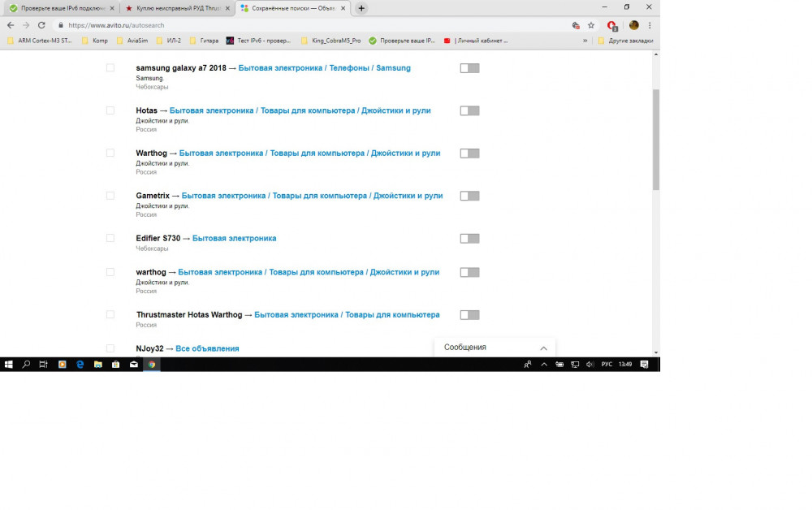Go back with the browser arrow
The image size is (812, 510).
(x=11, y=25)
